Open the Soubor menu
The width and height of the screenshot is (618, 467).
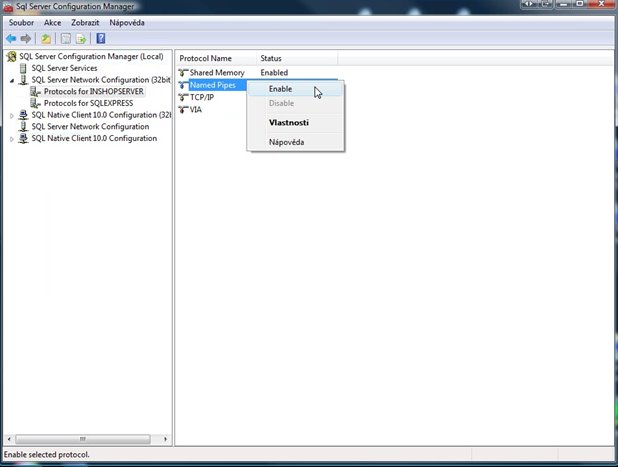point(21,23)
